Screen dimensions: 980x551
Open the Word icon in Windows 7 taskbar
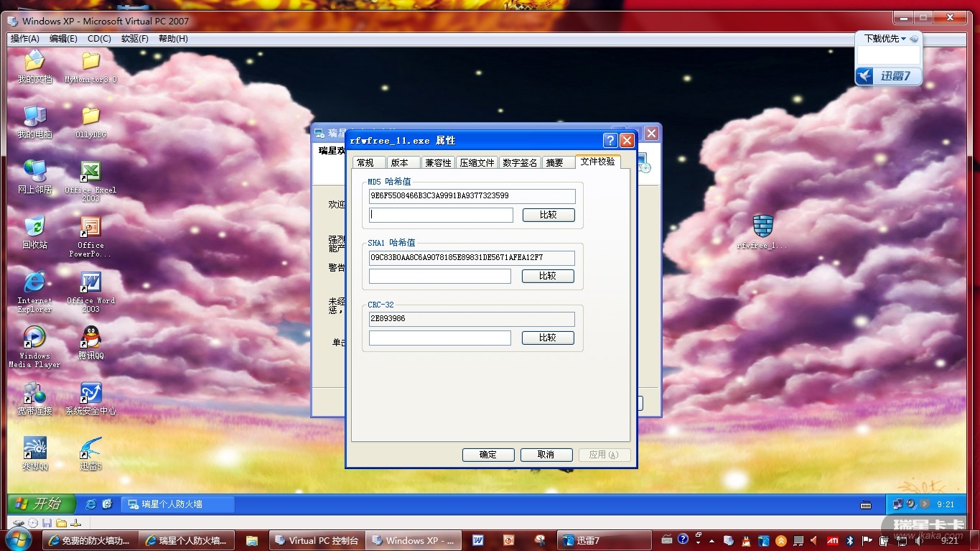(477, 540)
